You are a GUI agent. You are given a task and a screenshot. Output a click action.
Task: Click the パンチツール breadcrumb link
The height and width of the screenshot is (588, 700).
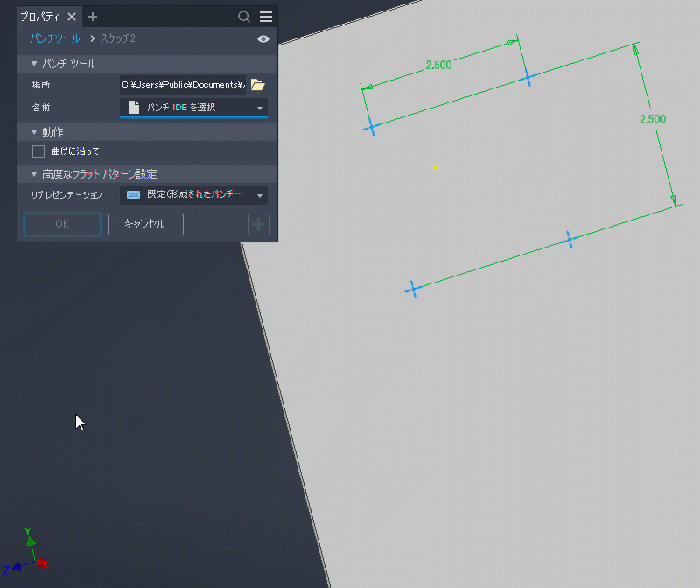55,38
